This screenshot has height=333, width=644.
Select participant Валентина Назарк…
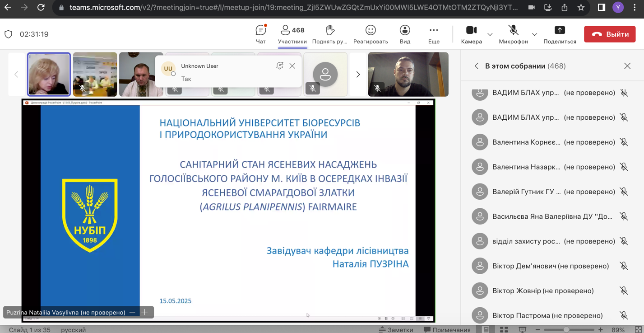click(x=550, y=167)
